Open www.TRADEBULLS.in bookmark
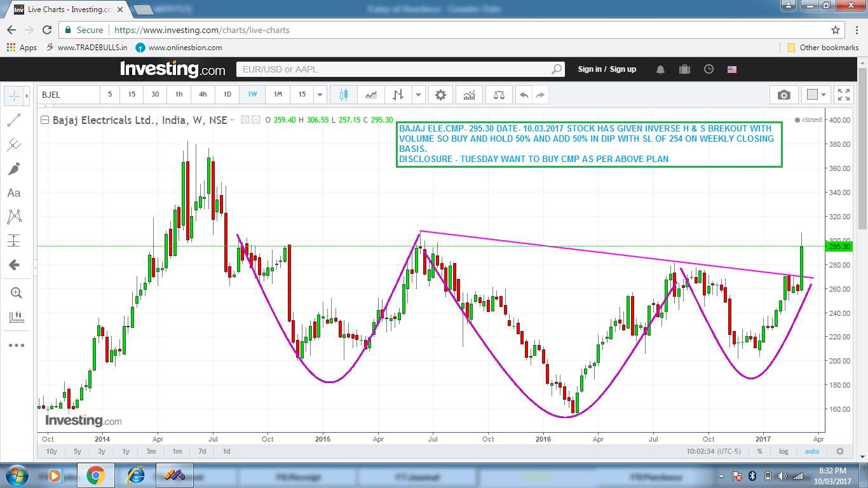The image size is (868, 488). [x=86, y=48]
